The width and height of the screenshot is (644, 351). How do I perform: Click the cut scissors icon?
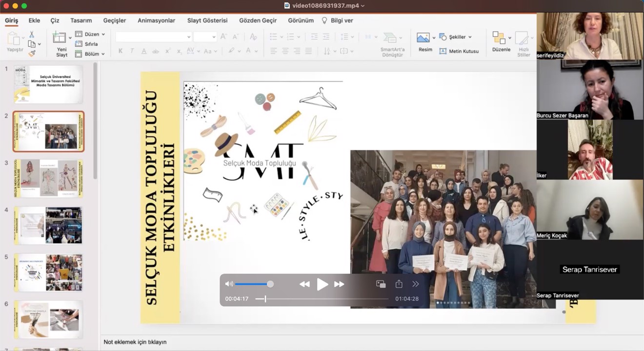[x=32, y=35]
